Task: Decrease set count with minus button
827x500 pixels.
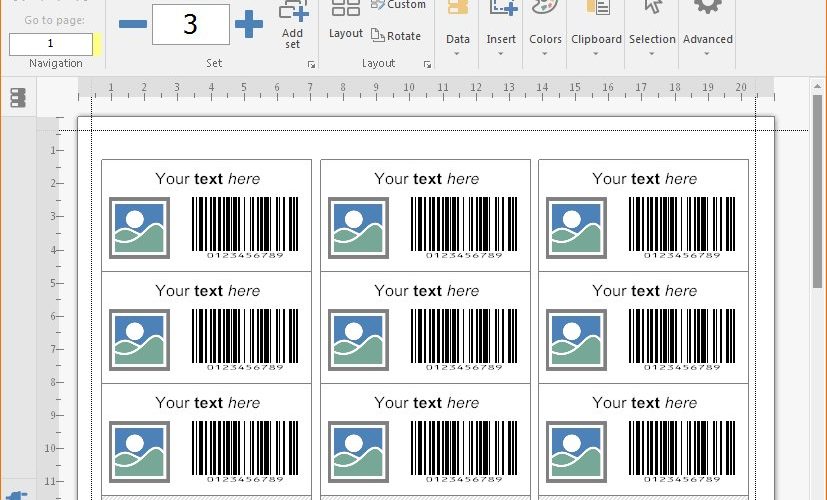Action: [x=132, y=24]
